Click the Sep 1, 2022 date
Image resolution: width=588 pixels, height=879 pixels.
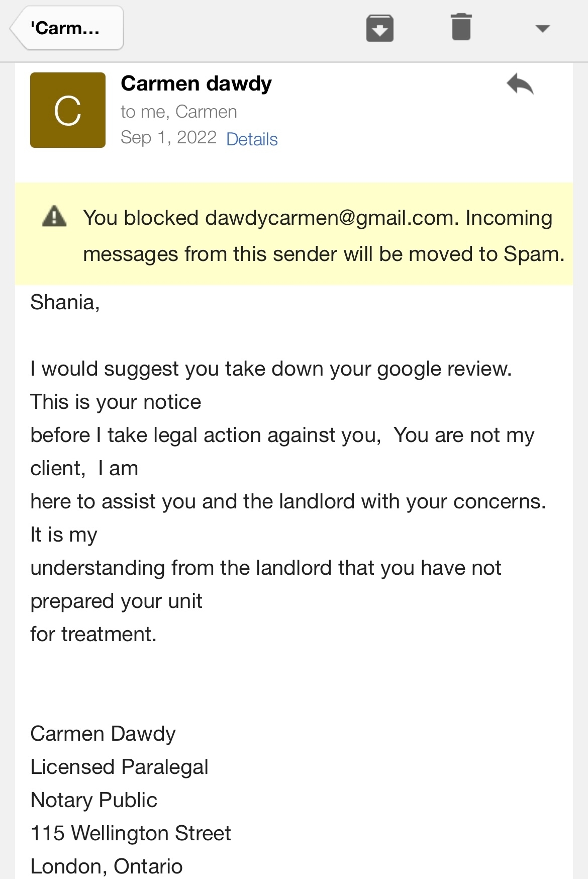[168, 137]
